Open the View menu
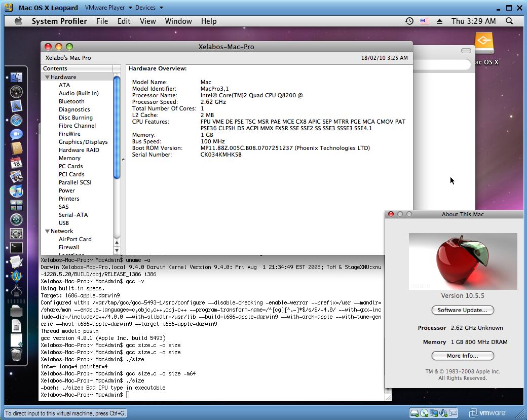Viewport: 527px width, 420px height. (148, 21)
